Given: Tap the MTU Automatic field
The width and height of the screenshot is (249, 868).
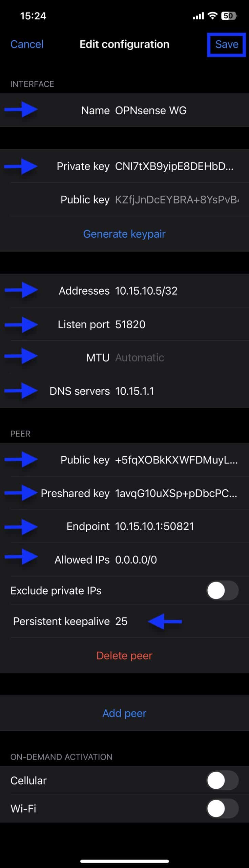Looking at the screenshot, I should [124, 358].
